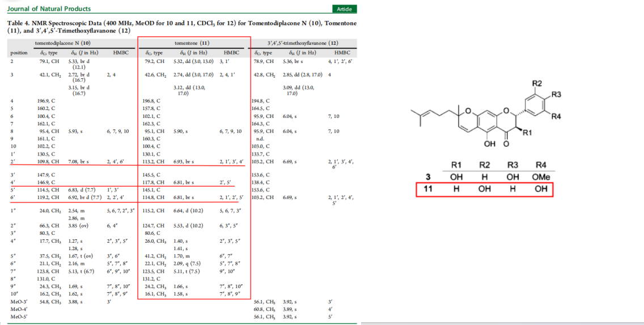Click the Journal of Natural Products header
Image resolution: width=644 pixels, height=325 pixels.
click(49, 9)
